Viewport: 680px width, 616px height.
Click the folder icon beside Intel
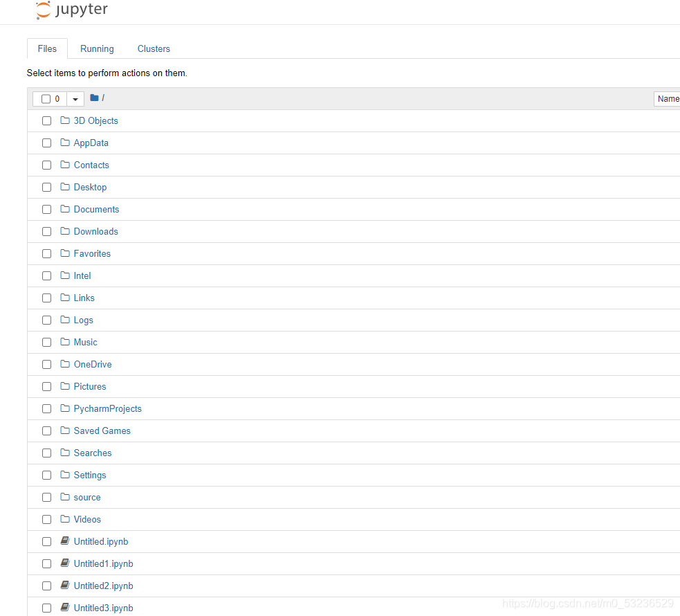pos(65,275)
